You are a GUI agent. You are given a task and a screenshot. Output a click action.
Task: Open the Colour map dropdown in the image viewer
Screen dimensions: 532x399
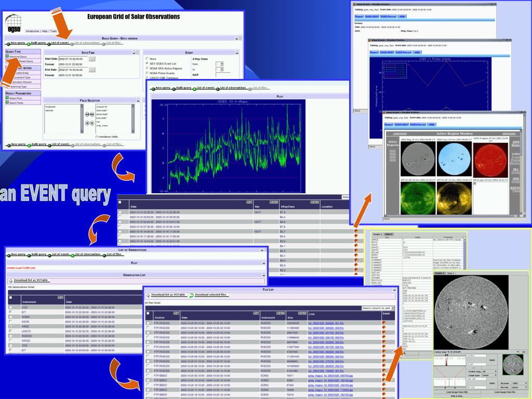point(476,352)
